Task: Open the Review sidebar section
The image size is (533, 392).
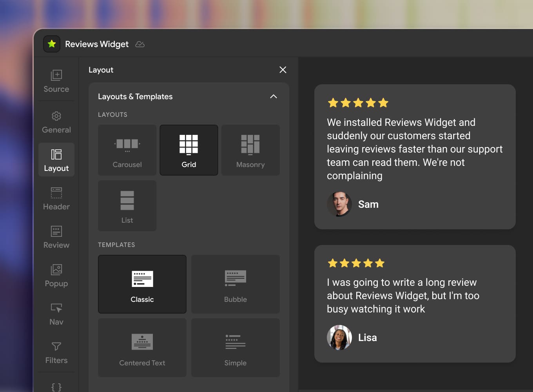Action: [x=56, y=237]
